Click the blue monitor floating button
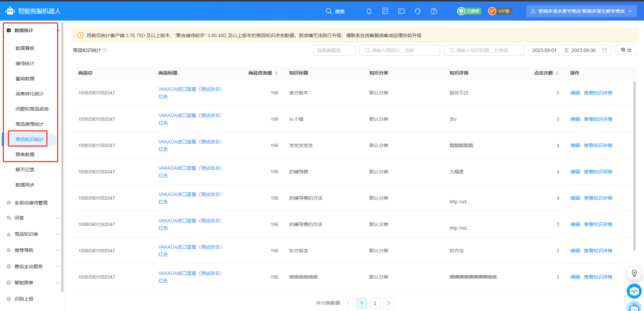Screen dimensions: 644x311 [x=634, y=291]
